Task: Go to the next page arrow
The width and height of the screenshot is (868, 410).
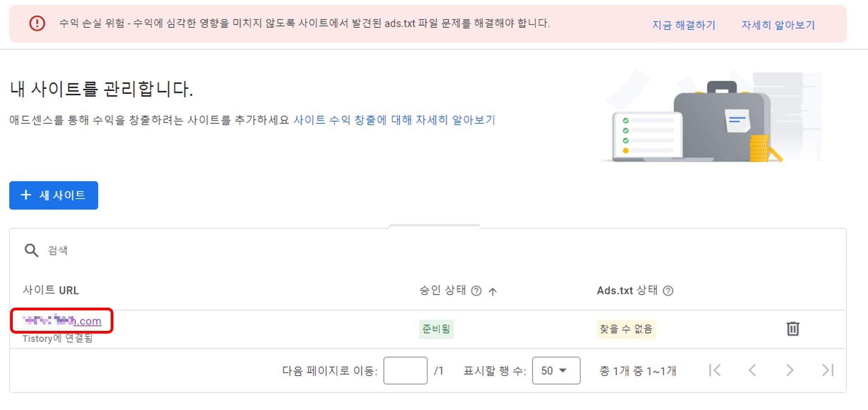Action: click(789, 370)
